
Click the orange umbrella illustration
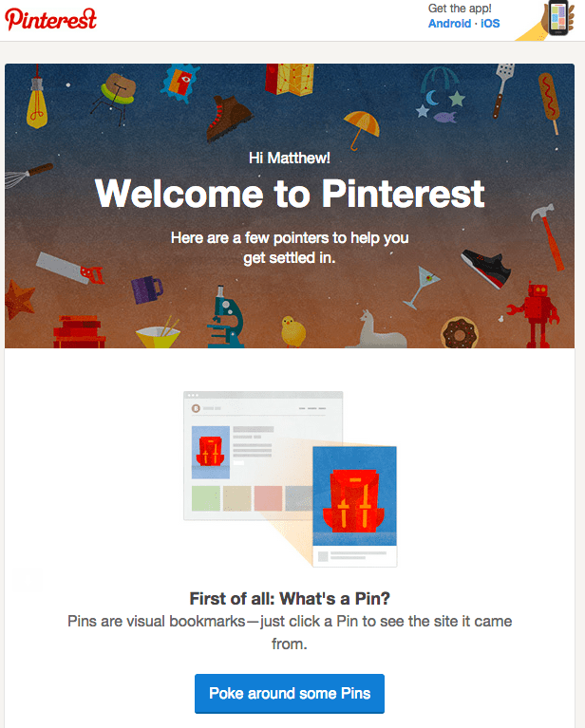pos(361,128)
